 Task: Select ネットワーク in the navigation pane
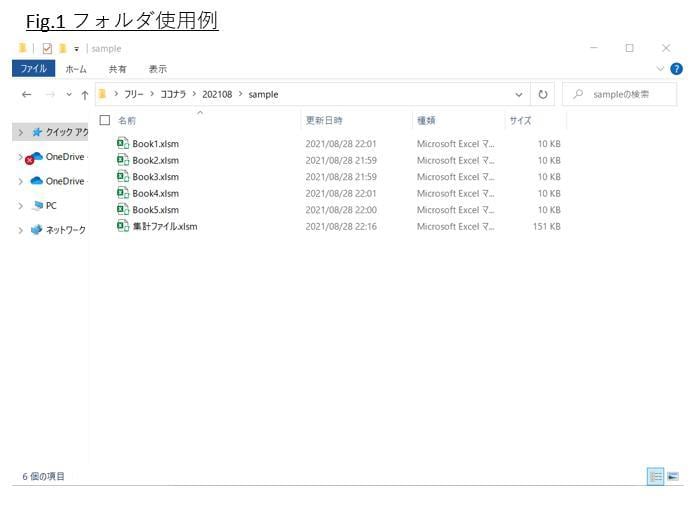(x=58, y=230)
